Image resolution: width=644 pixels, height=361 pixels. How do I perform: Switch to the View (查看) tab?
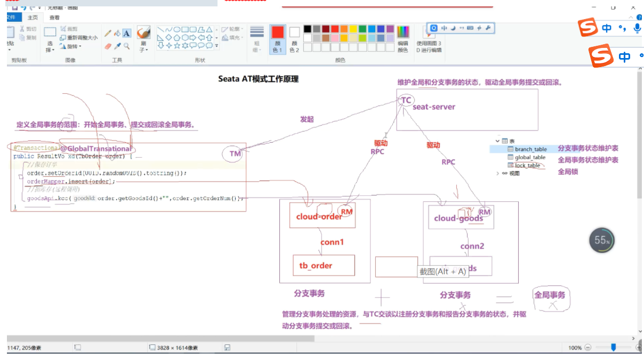point(54,18)
